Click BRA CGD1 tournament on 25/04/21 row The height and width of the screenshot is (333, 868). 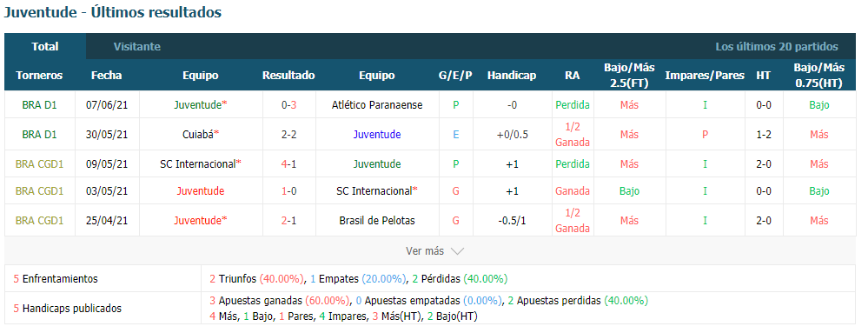tap(39, 221)
